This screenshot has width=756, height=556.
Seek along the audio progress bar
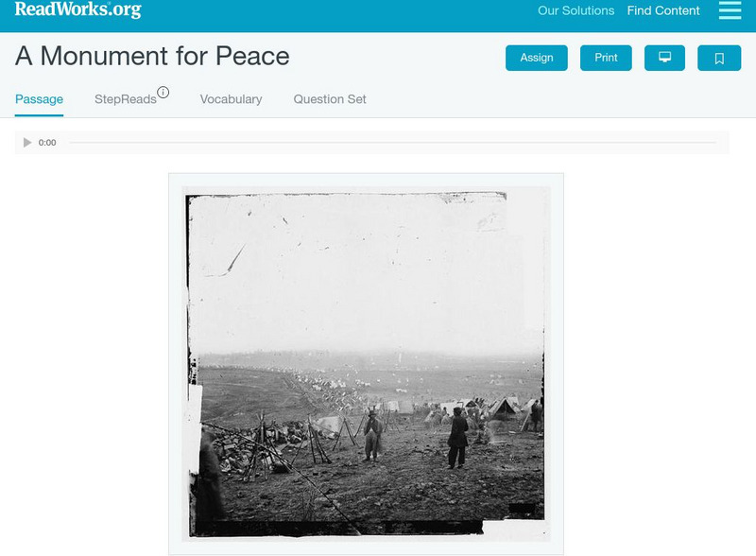[x=392, y=143]
